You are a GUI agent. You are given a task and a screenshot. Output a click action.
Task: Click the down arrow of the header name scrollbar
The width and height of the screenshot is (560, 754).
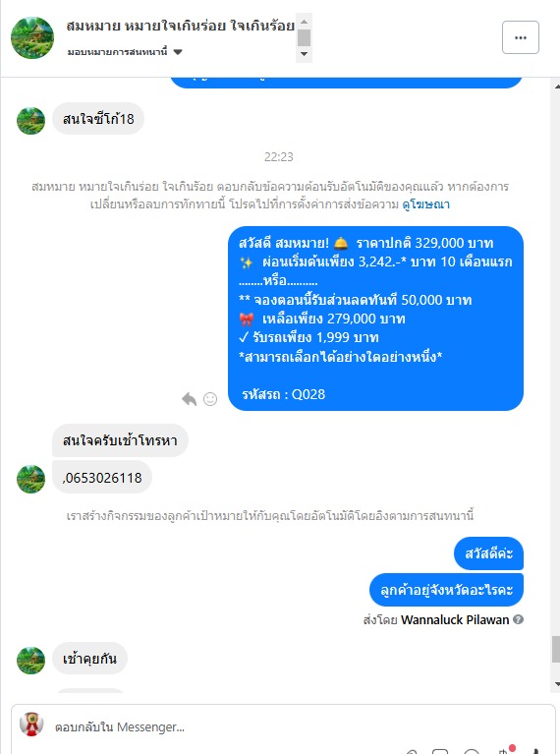304,54
